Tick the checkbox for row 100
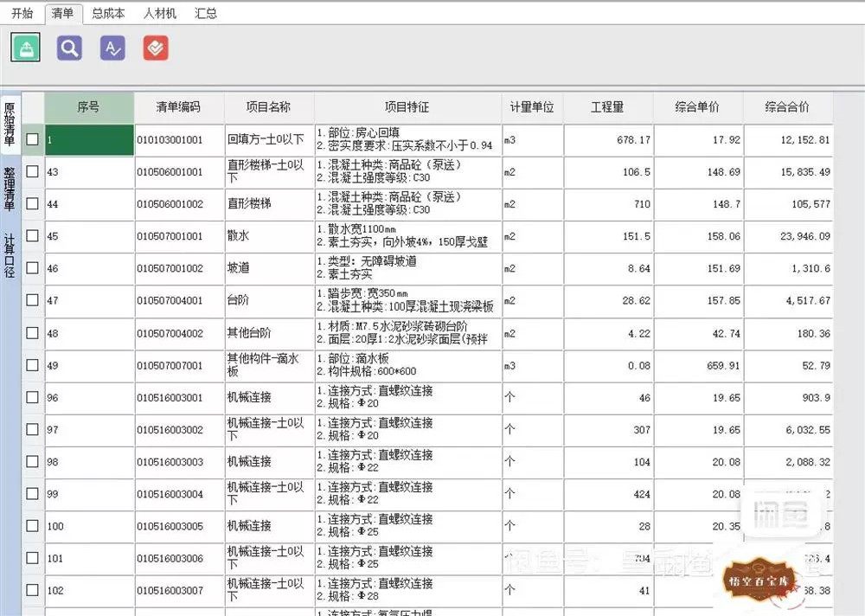 point(33,525)
